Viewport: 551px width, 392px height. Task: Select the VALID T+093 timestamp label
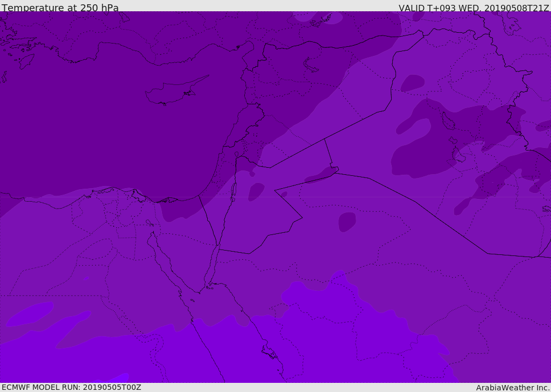(x=474, y=8)
